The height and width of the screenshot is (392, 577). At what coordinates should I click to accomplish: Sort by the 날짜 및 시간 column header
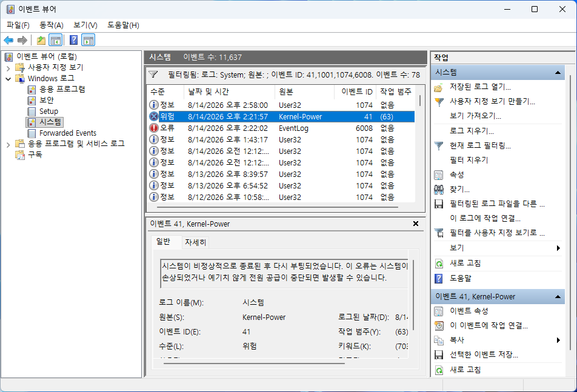tap(229, 91)
